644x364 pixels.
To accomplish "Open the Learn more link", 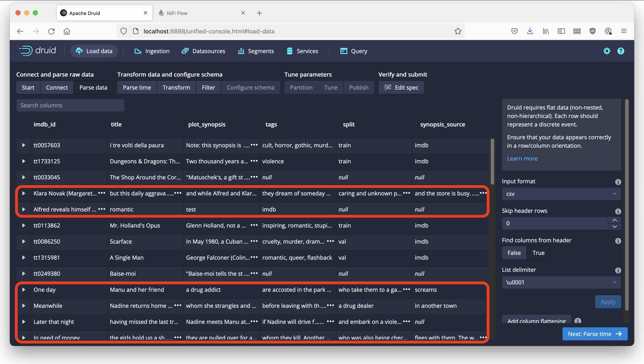I will (x=522, y=159).
